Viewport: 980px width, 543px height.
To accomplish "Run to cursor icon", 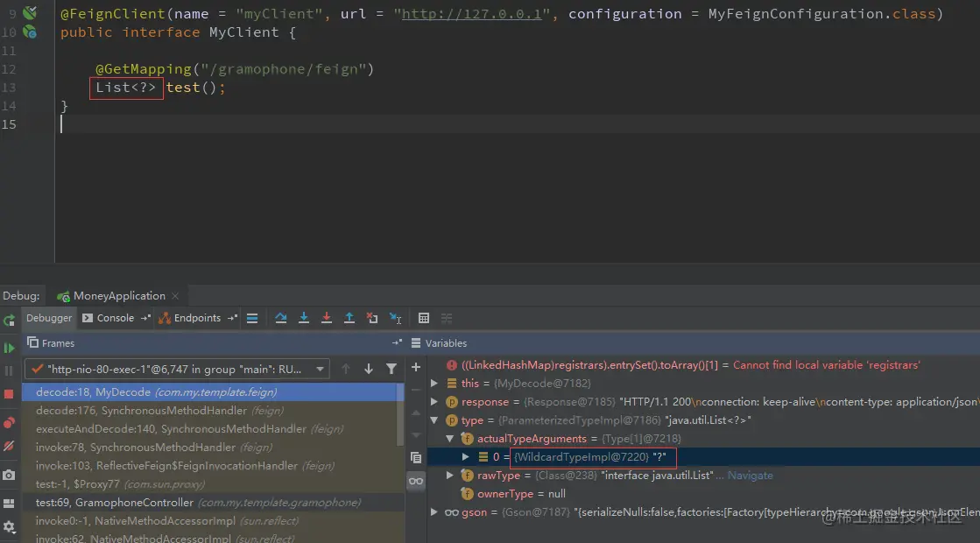I will (396, 319).
